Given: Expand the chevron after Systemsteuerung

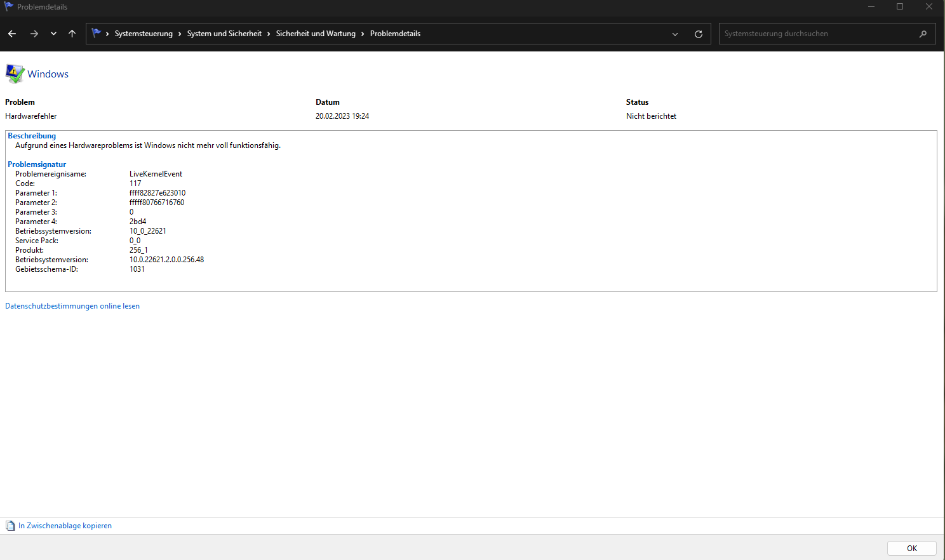Looking at the screenshot, I should (180, 34).
